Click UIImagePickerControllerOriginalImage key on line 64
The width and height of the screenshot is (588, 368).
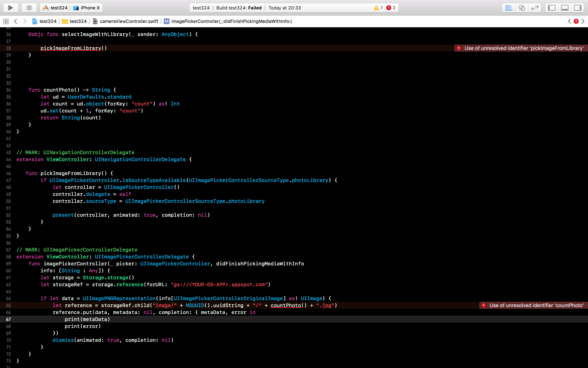pos(228,299)
